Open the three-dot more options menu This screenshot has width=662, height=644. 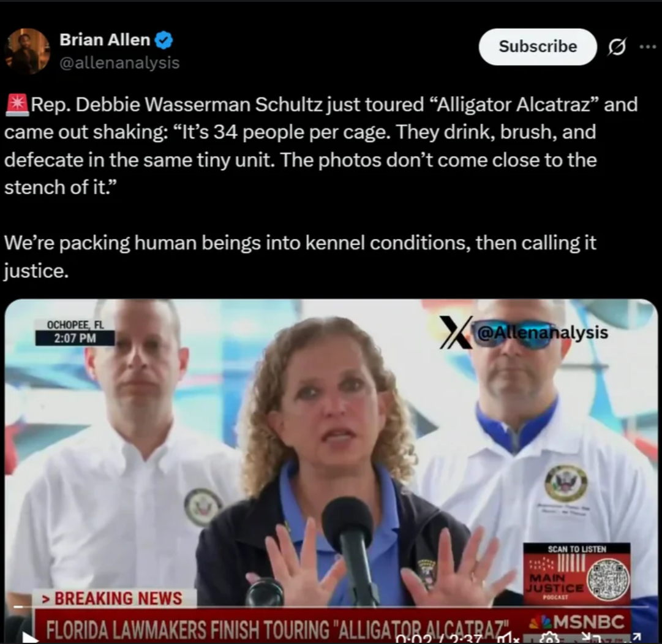point(648,47)
